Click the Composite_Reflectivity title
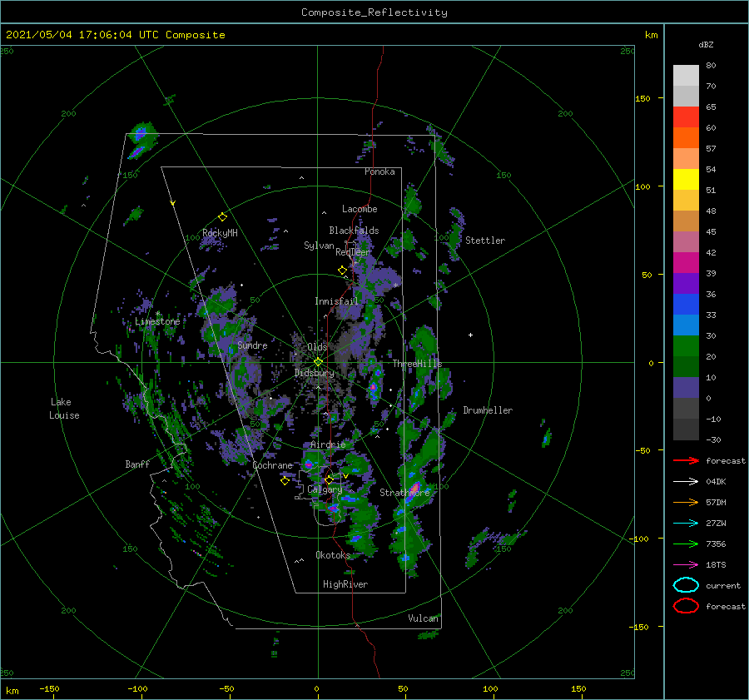Image resolution: width=749 pixels, height=700 pixels. click(374, 12)
